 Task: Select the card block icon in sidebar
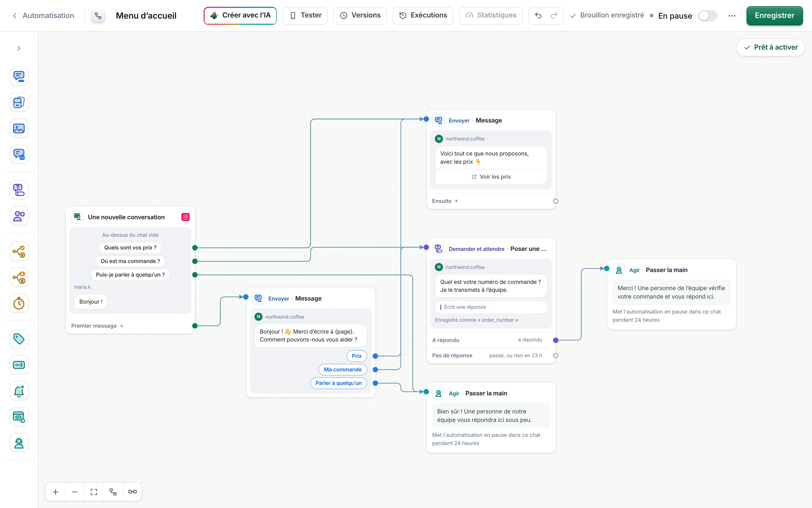tap(19, 102)
